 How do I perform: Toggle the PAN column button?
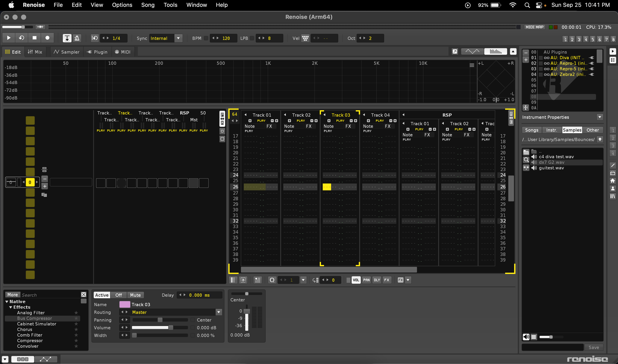366,280
